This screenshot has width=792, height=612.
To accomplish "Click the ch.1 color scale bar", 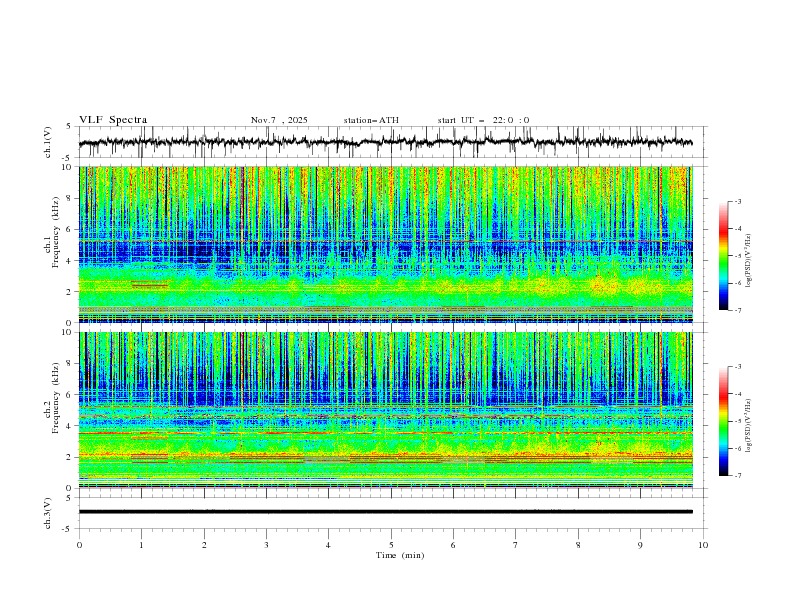I will click(x=723, y=255).
